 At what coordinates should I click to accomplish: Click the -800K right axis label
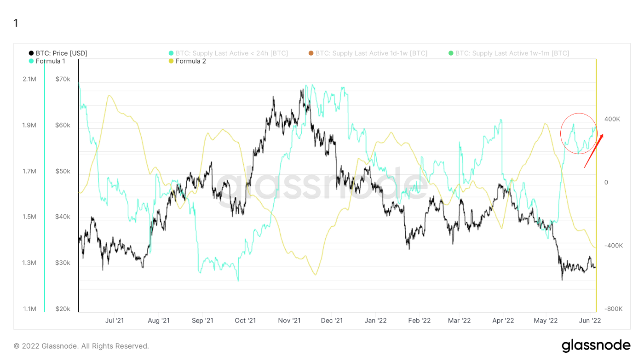613,309
